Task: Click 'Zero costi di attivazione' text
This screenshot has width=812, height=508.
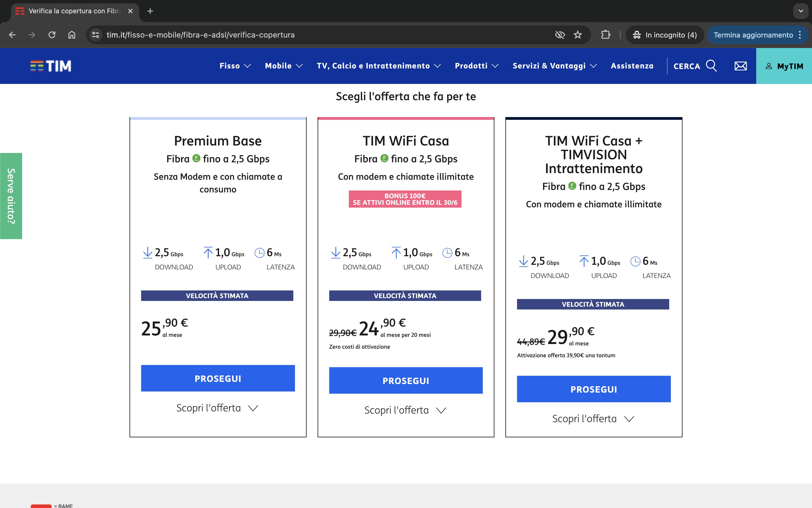Action: (359, 347)
